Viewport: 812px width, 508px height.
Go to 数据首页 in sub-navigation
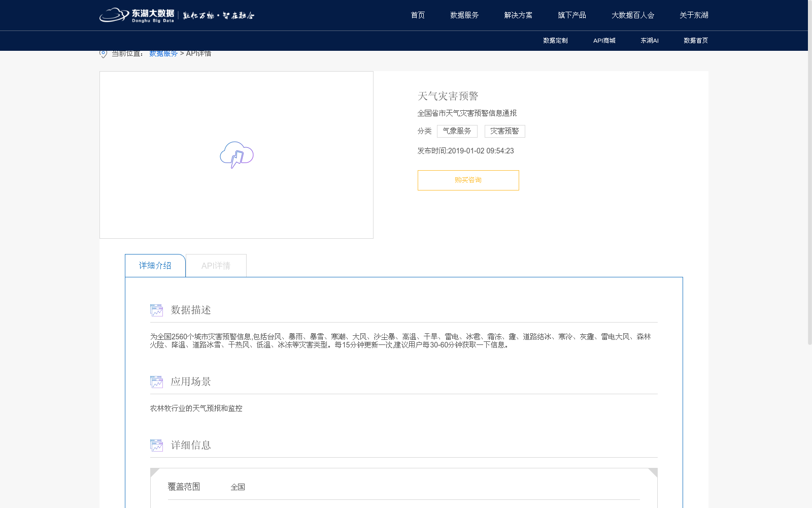[x=696, y=41]
